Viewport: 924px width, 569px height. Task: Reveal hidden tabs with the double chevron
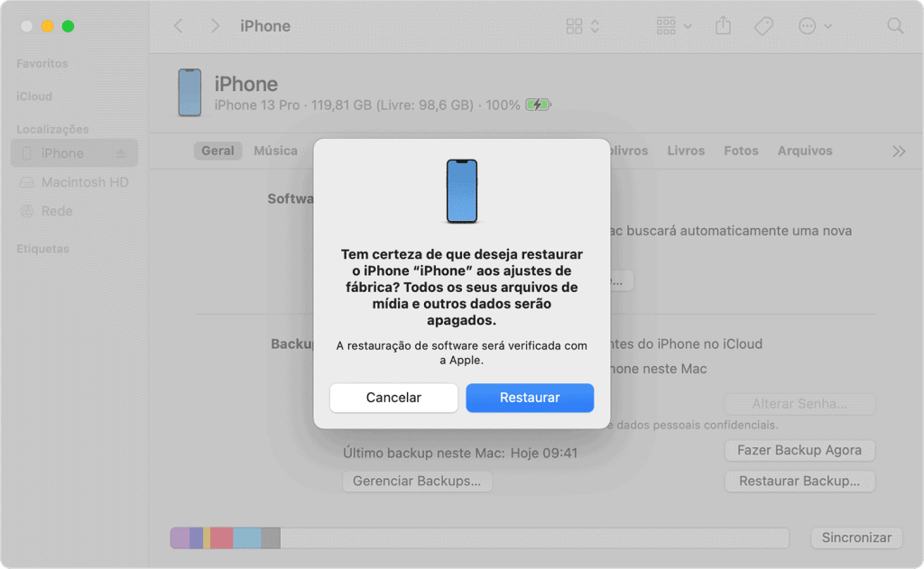pyautogui.click(x=897, y=151)
